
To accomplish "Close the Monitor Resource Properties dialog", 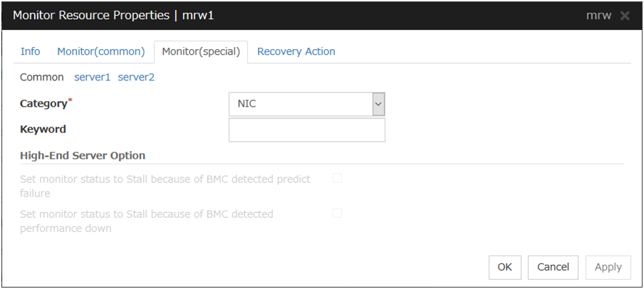I will pos(625,16).
